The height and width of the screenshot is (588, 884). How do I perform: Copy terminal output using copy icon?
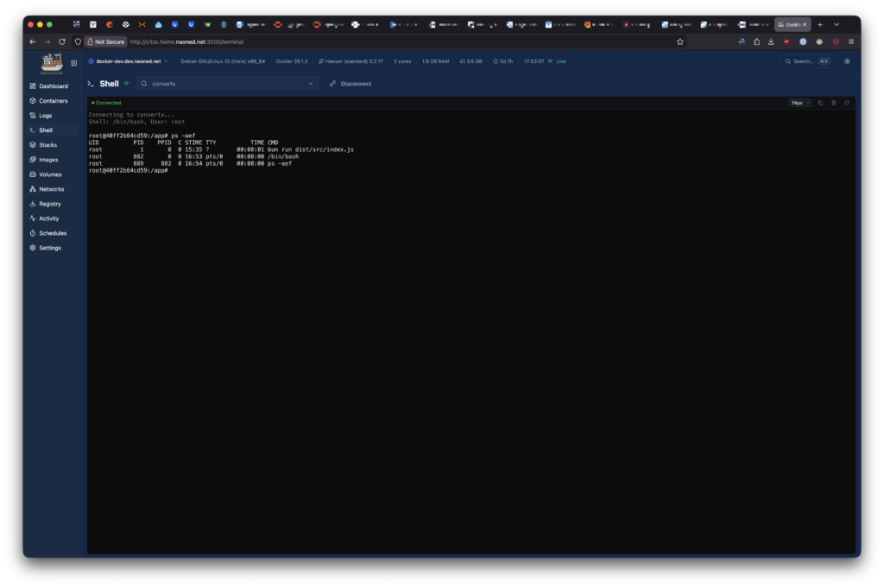[820, 103]
